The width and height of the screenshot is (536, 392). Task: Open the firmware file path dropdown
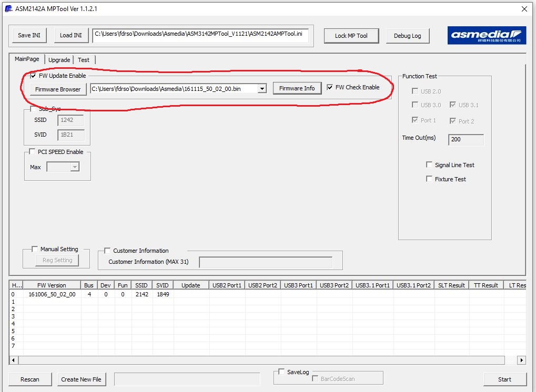(262, 89)
